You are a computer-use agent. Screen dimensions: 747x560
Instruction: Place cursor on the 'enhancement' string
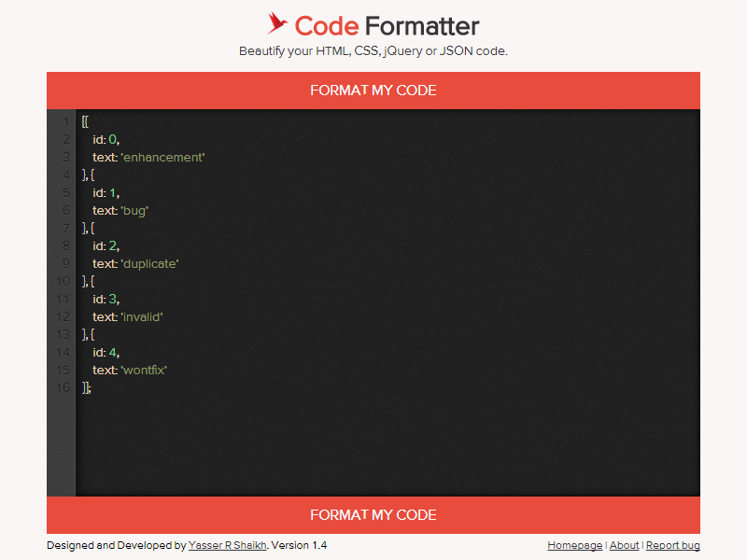coord(163,157)
